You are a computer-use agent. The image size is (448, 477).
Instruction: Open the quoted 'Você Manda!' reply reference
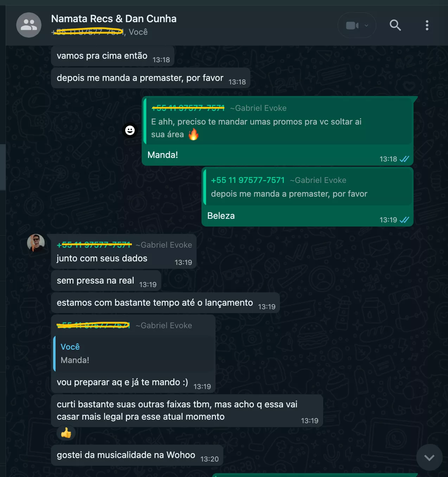pos(134,354)
